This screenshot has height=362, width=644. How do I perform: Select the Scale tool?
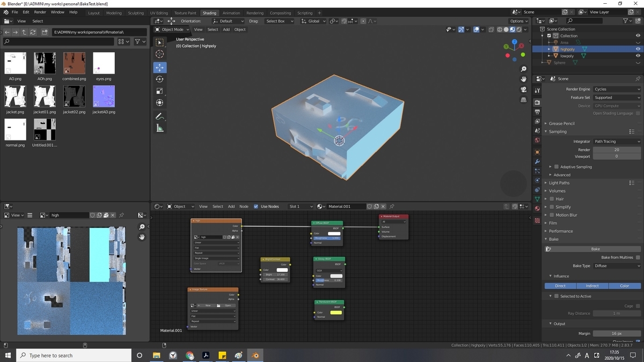(160, 91)
